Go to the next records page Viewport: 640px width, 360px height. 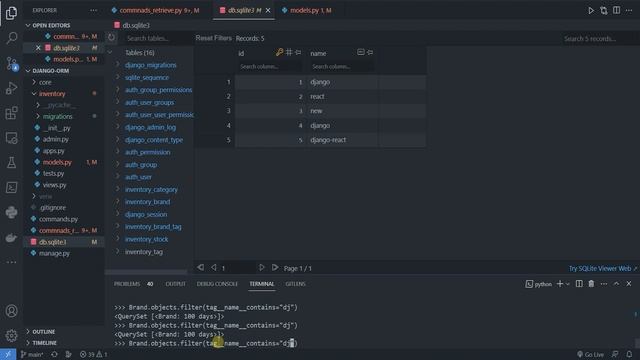pyautogui.click(x=262, y=268)
